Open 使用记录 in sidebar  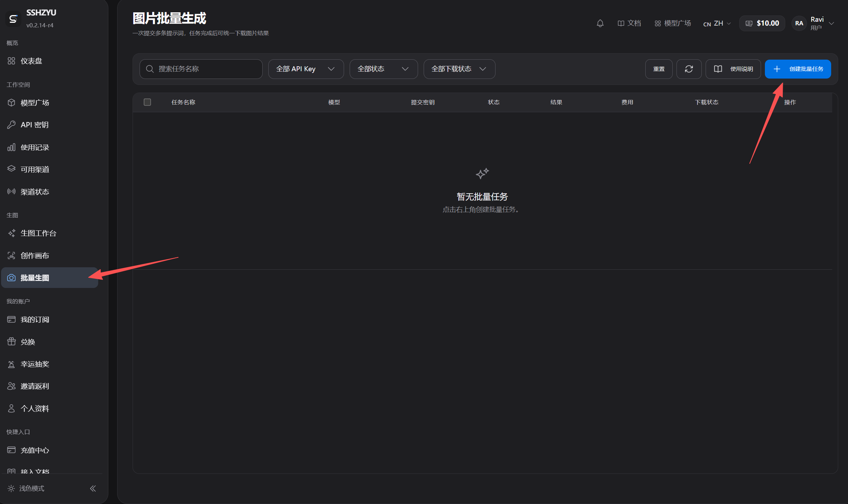[x=49, y=147]
